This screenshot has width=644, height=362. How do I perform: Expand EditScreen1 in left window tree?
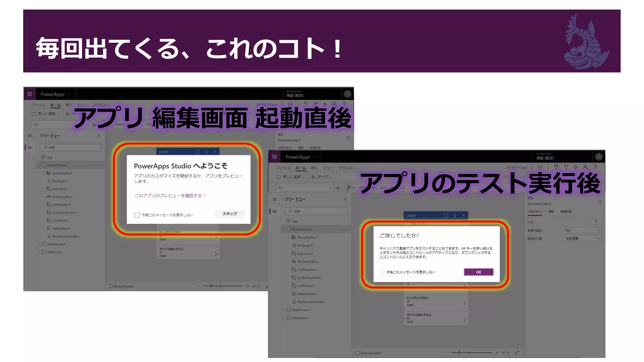tap(39, 252)
